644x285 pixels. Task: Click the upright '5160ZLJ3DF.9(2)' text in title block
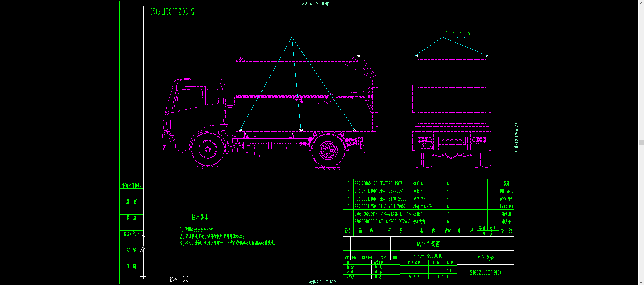point(485,273)
